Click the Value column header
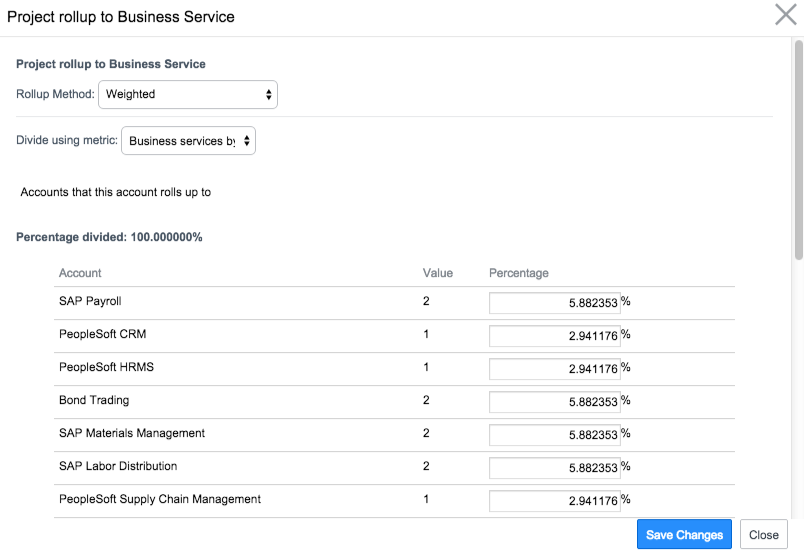Screen dimensions: 804x560 pos(438,273)
